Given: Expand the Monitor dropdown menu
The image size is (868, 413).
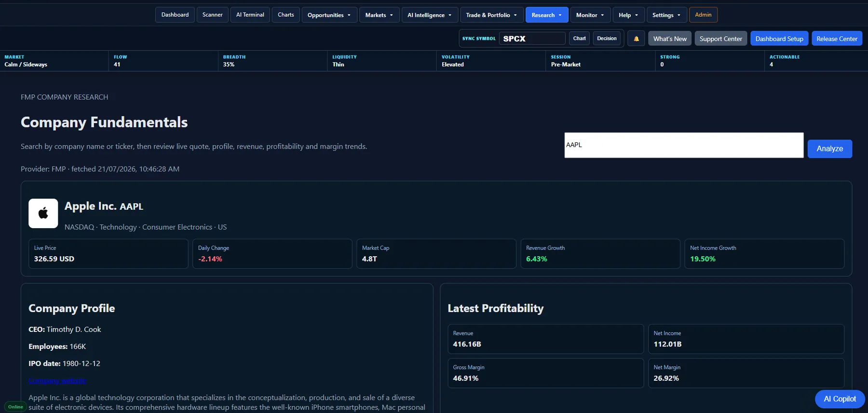Looking at the screenshot, I should [x=590, y=15].
